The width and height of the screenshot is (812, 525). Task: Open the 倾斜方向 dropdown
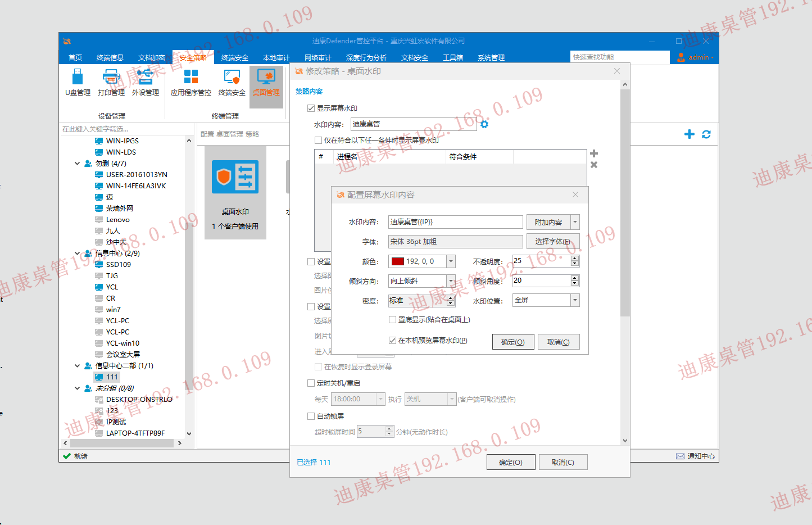pyautogui.click(x=451, y=281)
